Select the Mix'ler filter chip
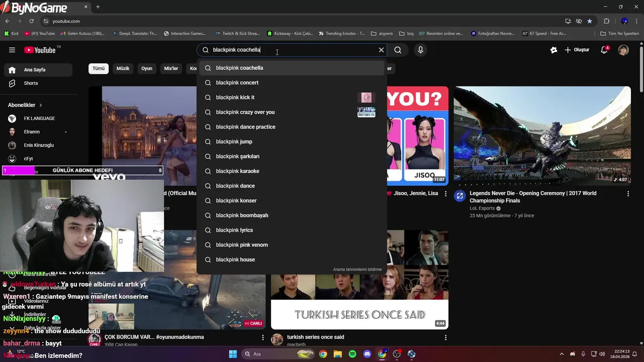The image size is (644, 362). [x=171, y=68]
